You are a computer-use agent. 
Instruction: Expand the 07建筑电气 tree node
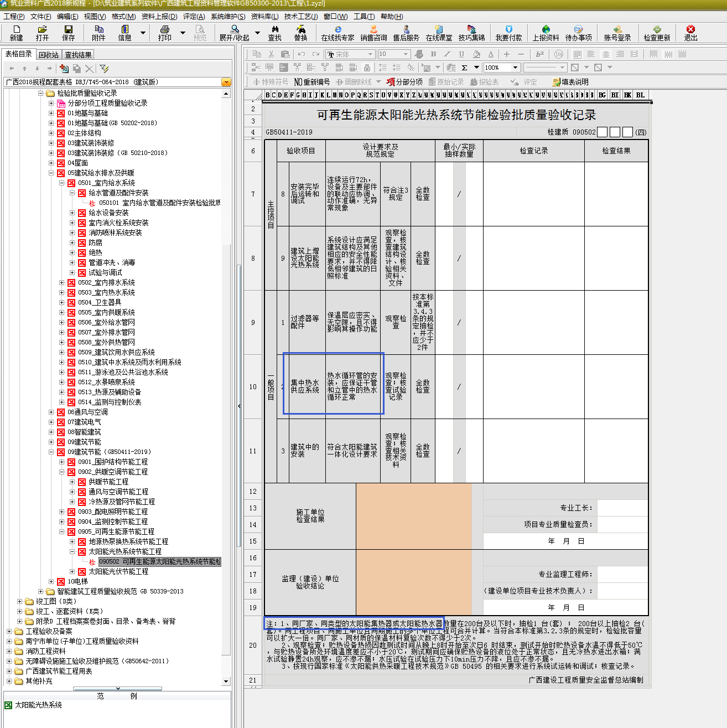pos(51,422)
